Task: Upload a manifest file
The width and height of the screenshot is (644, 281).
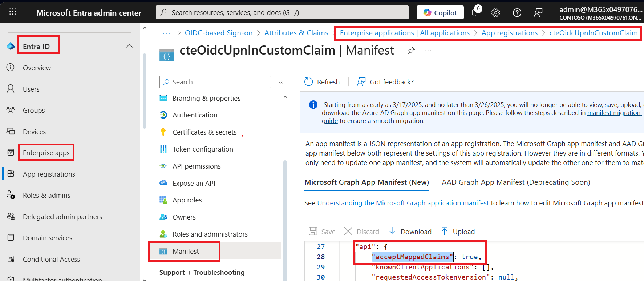Action: (x=458, y=232)
